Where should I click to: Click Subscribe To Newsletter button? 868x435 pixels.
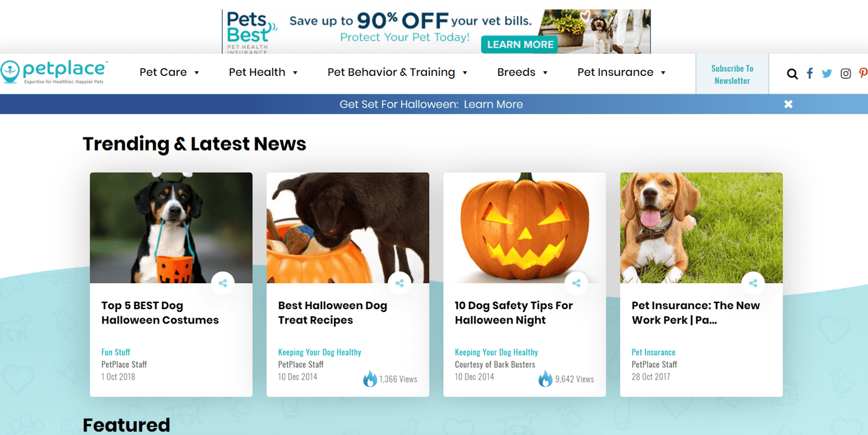[x=732, y=74]
